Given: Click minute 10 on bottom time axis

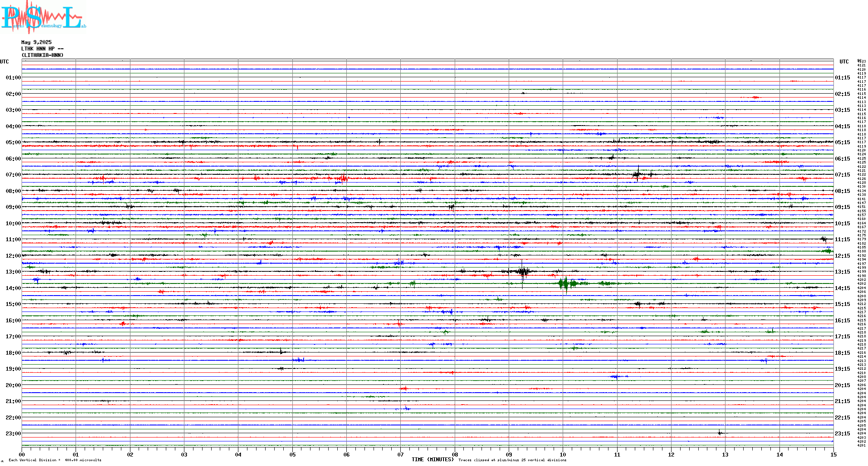Looking at the screenshot, I should pyautogui.click(x=563, y=455).
